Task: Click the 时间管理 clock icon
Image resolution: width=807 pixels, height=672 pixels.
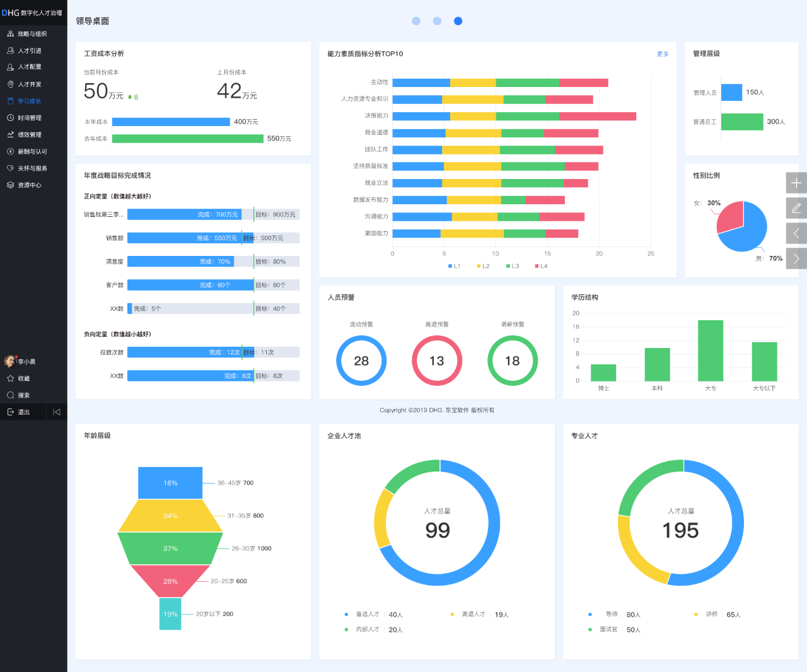Action: pyautogui.click(x=11, y=118)
